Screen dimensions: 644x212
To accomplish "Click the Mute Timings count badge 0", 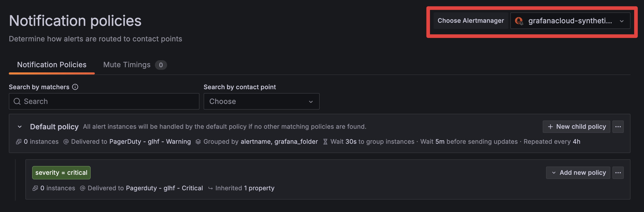I will click(161, 65).
